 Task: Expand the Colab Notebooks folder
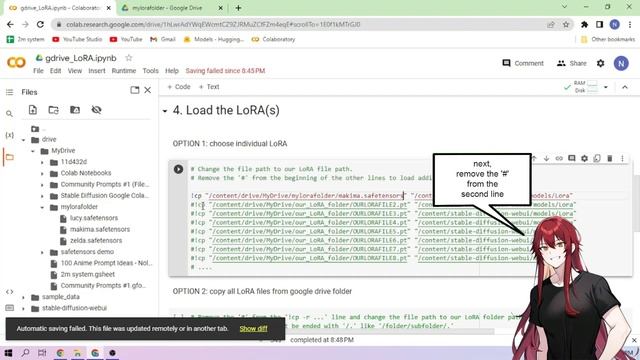42,173
